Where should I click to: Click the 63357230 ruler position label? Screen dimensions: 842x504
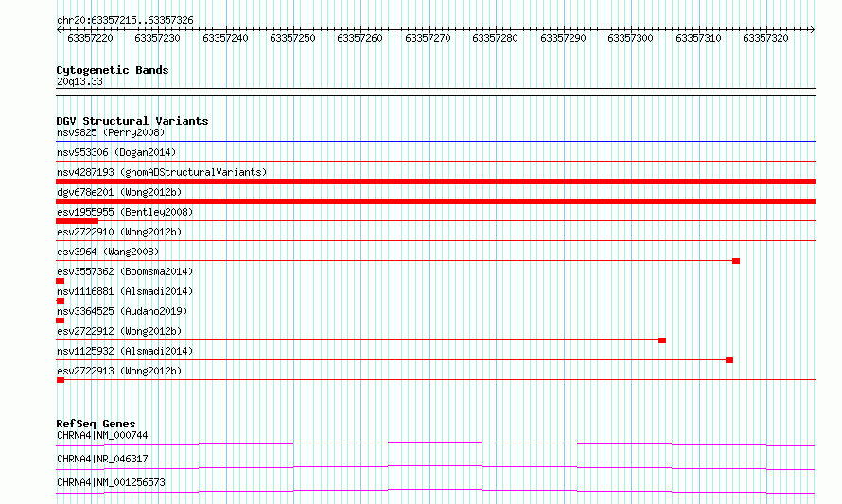click(157, 38)
